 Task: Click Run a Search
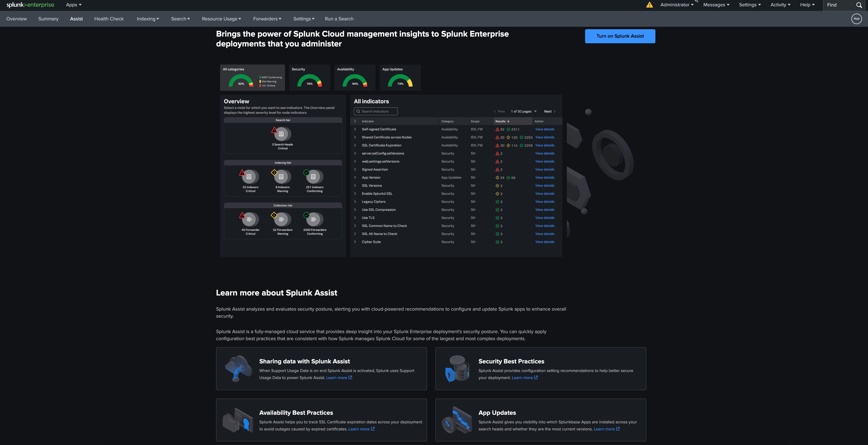339,19
